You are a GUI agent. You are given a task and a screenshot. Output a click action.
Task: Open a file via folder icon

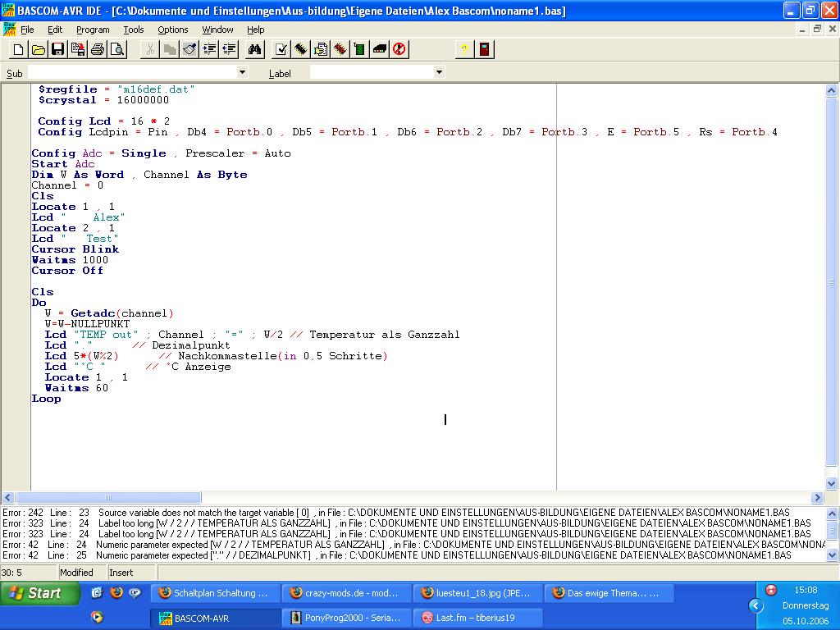38,50
